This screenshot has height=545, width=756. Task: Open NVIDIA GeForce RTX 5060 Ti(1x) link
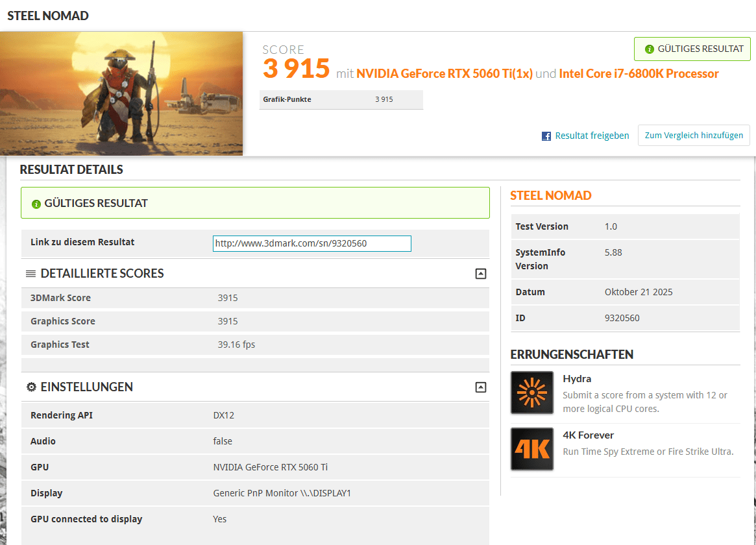(444, 74)
